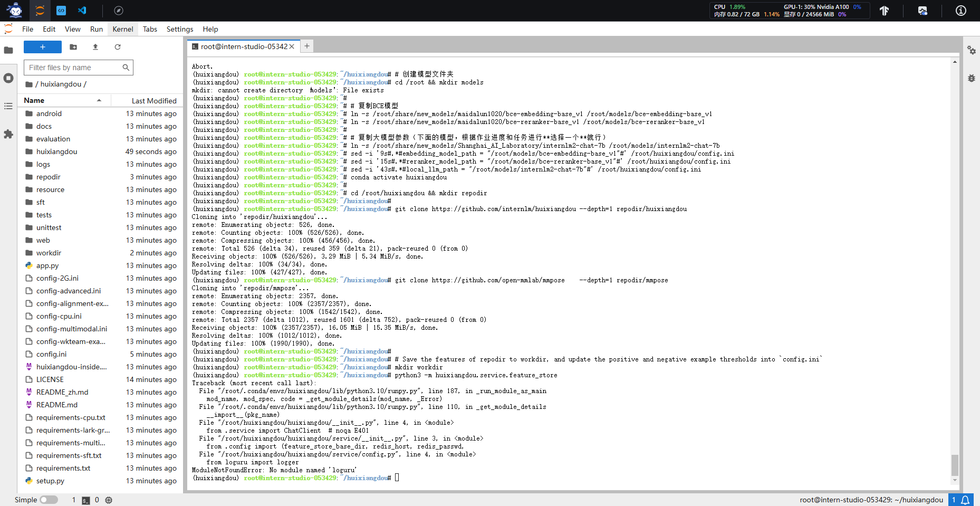
Task: Click huixiangdou in the breadcrumb path
Action: (61, 84)
